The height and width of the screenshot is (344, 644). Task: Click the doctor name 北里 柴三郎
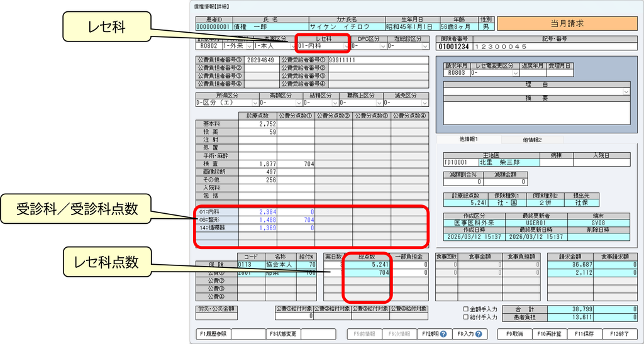(509, 162)
